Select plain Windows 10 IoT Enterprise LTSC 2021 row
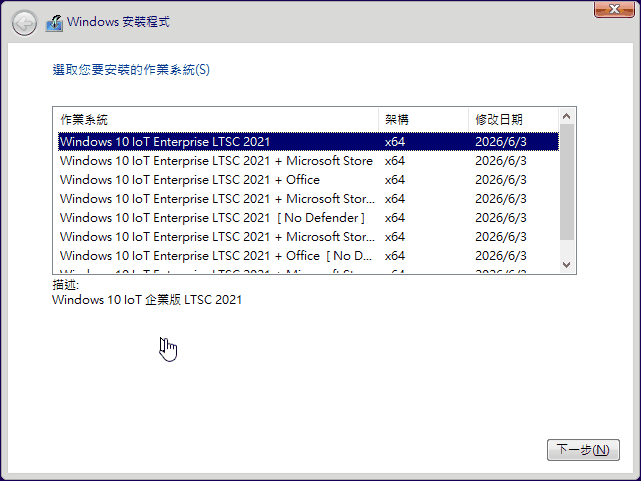Image resolution: width=641 pixels, height=481 pixels. tap(308, 142)
